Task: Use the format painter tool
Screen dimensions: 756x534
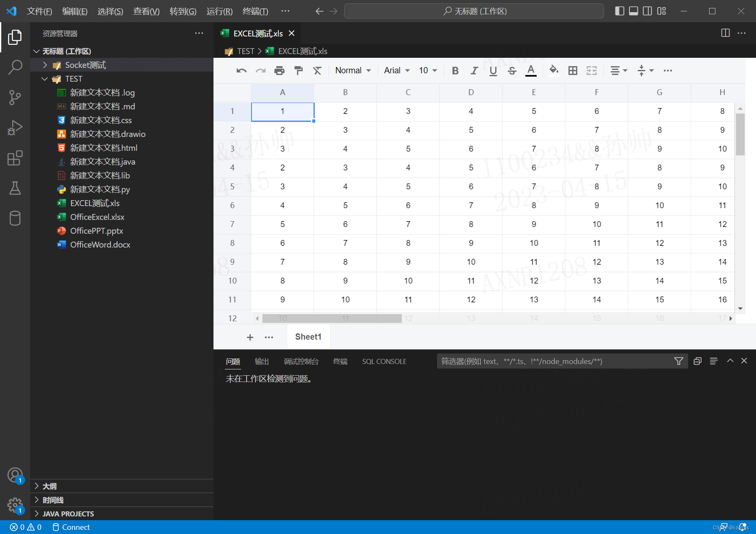Action: point(298,70)
